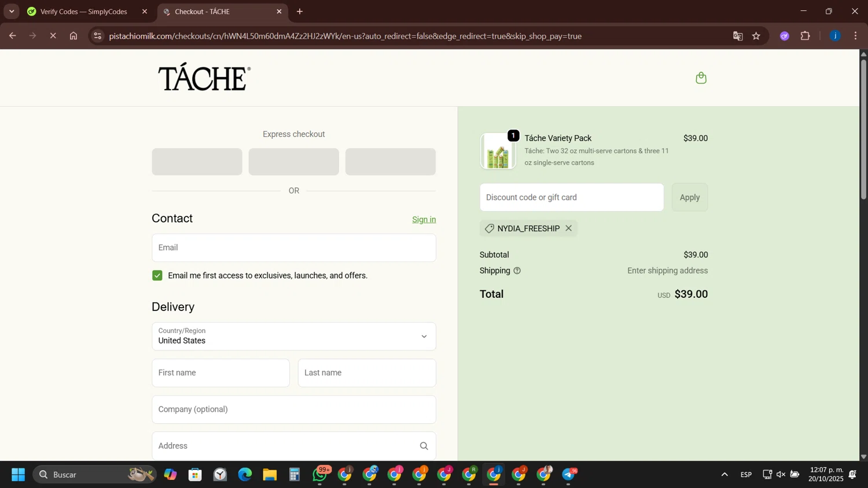868x488 pixels.
Task: Focus the Last name field
Action: [x=367, y=373]
